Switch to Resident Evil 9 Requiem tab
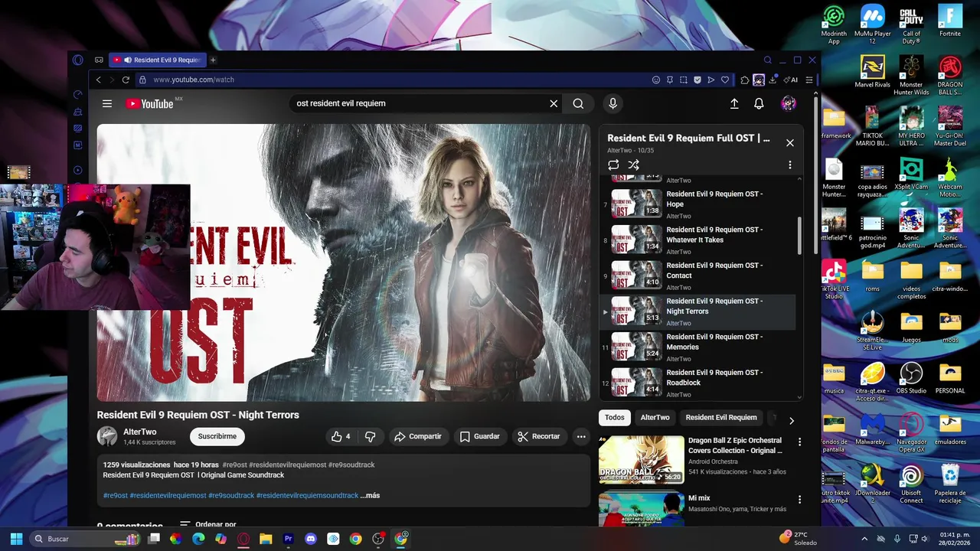 click(157, 60)
